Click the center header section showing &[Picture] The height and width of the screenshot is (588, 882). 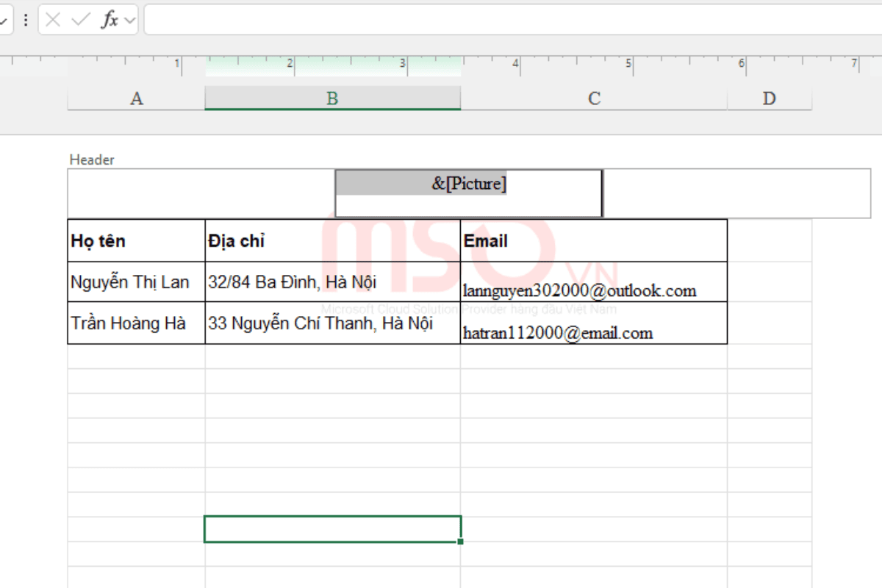click(468, 193)
